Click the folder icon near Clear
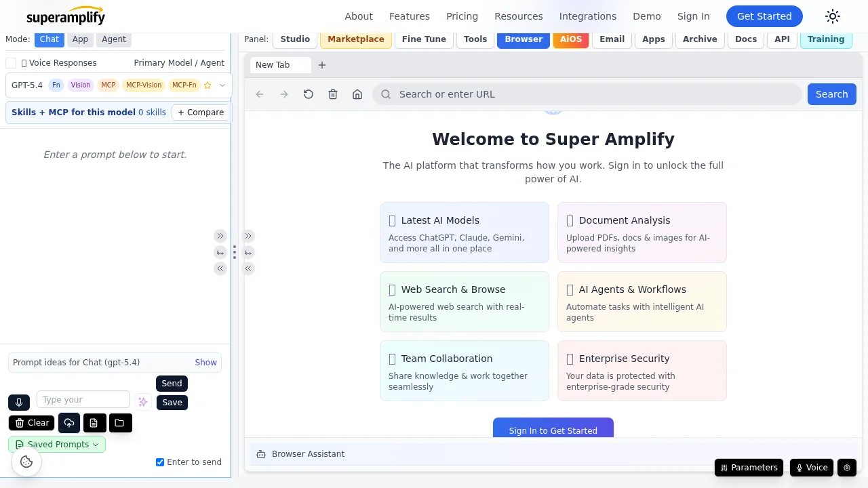This screenshot has width=868, height=488. click(x=120, y=423)
